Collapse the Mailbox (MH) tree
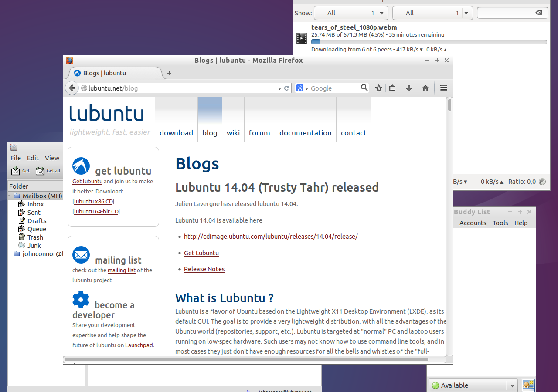Screen dimensions: 558x392 [10, 196]
